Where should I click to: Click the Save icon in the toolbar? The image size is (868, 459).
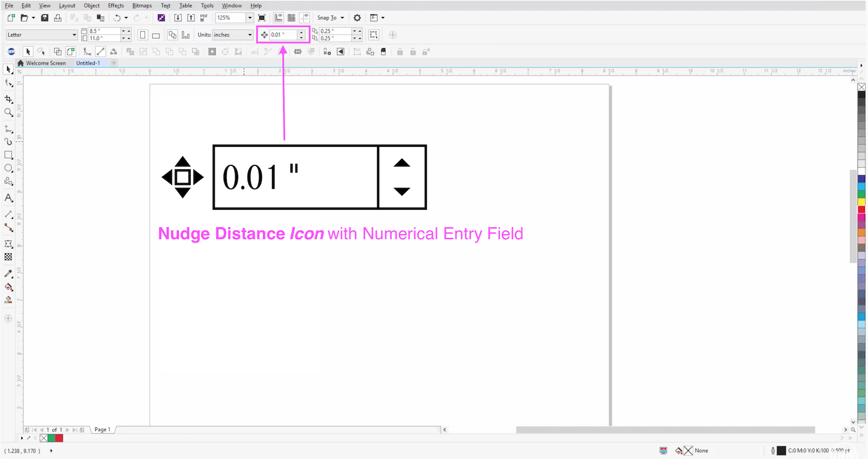pos(45,18)
